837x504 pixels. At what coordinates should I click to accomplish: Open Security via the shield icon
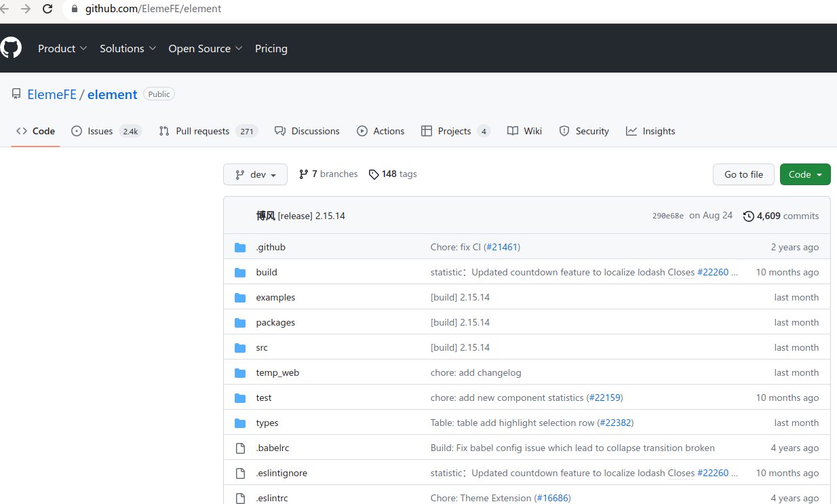[x=564, y=130]
